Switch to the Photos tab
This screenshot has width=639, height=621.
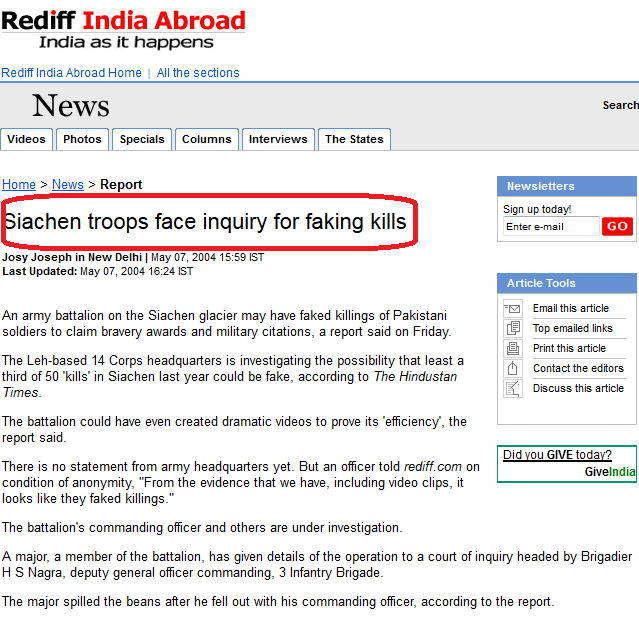(82, 139)
